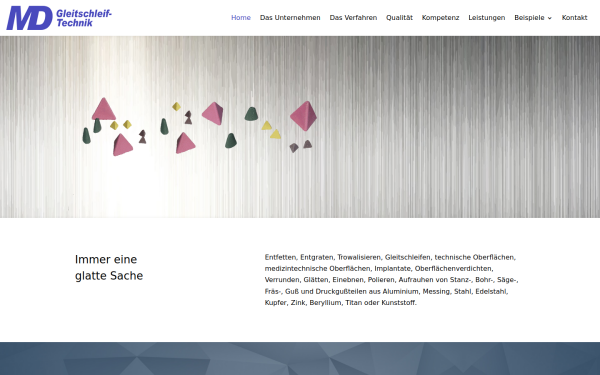Navigate to Qualität
The height and width of the screenshot is (375, 600).
coord(399,18)
